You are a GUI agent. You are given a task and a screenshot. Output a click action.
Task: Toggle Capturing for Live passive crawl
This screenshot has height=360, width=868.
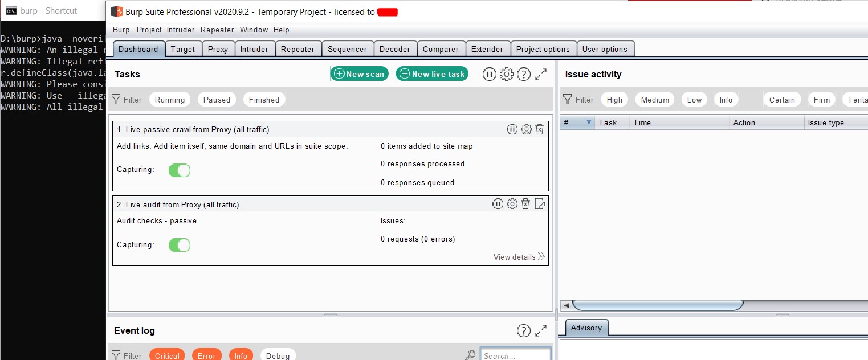click(x=180, y=170)
